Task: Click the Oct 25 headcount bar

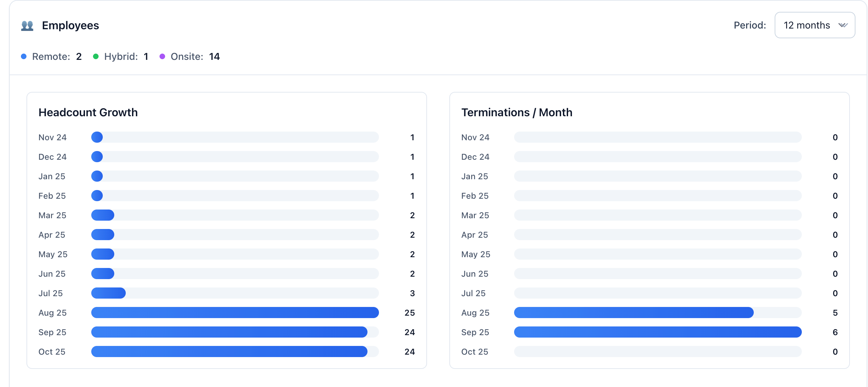Action: coord(229,352)
